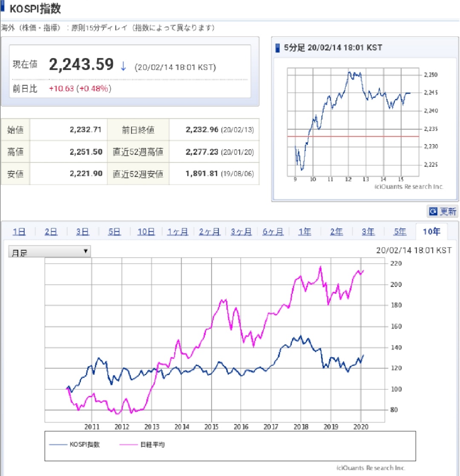View the 1年 chart range
Viewport: 460px width, 476px height.
(x=305, y=232)
